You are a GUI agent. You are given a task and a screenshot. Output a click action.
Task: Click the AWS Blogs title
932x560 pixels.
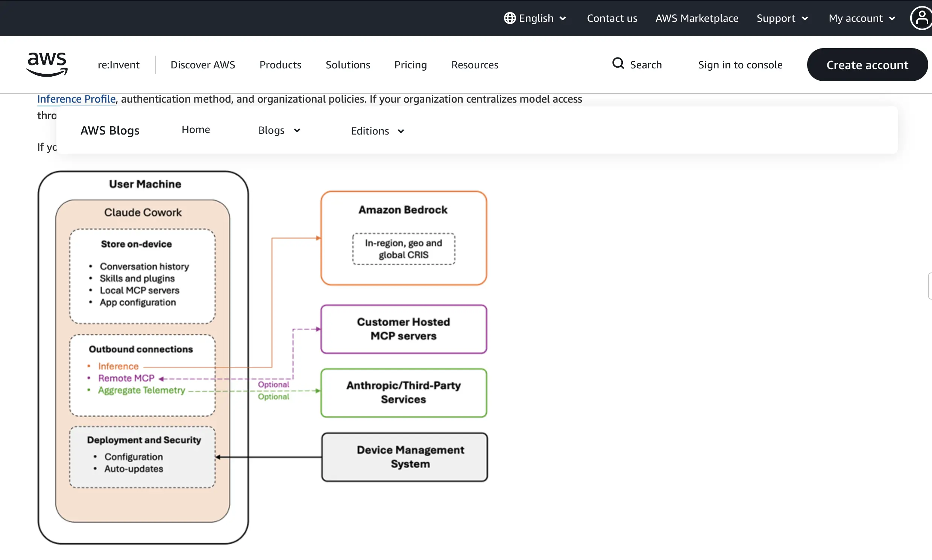(x=110, y=130)
